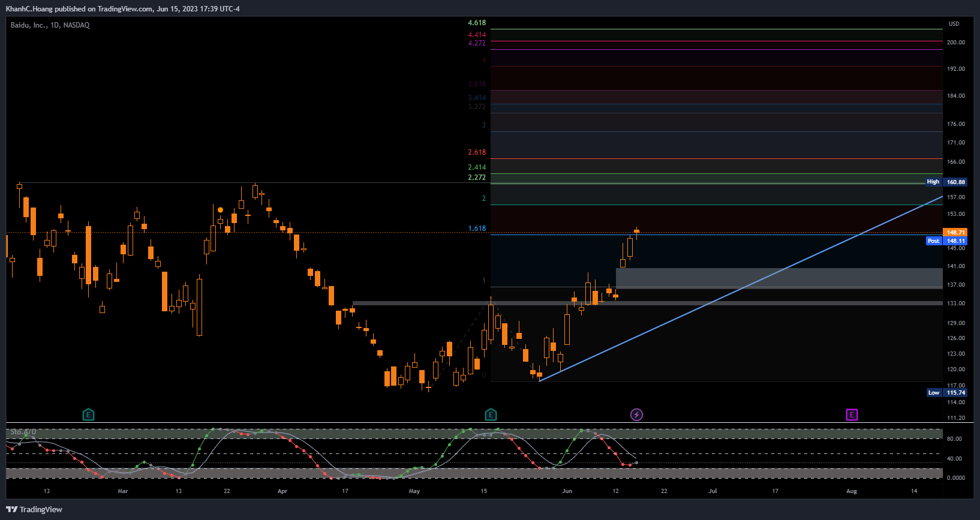Click the Apr date axis label
Viewport: 980px width, 520px height.
click(282, 491)
